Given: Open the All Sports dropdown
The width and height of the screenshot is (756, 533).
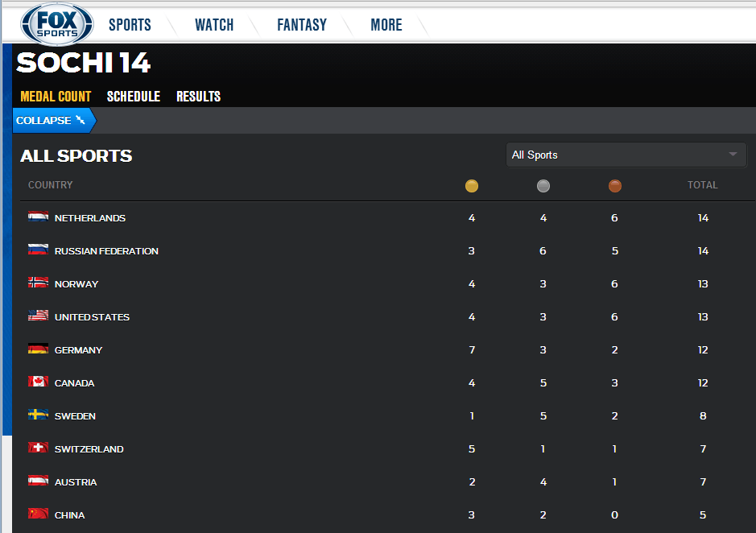Looking at the screenshot, I should 626,155.
